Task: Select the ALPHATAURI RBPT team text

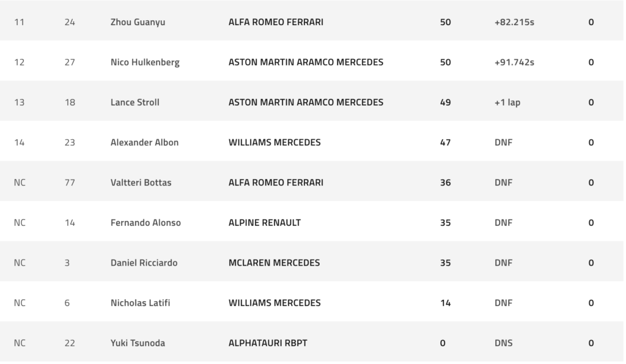Action: click(x=268, y=343)
